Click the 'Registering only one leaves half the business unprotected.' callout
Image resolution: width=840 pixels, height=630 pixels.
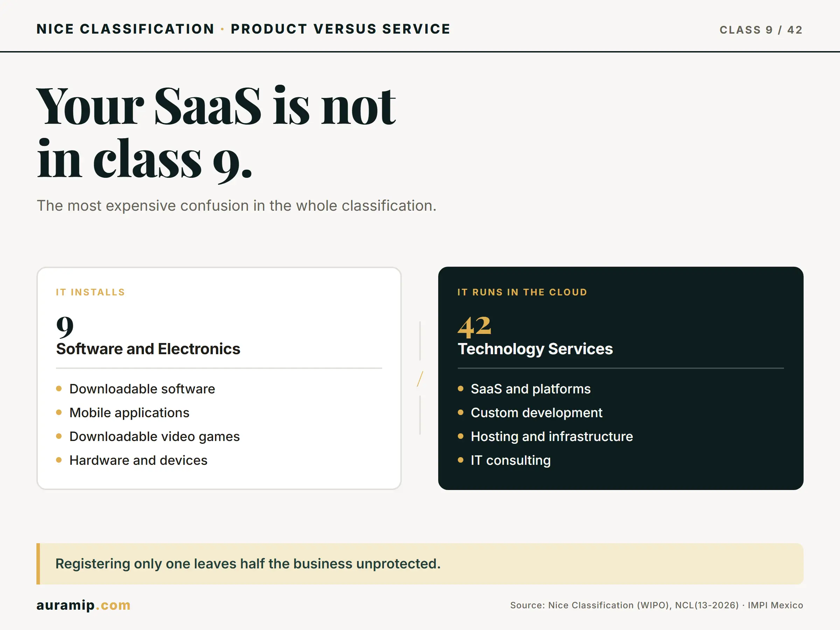420,564
